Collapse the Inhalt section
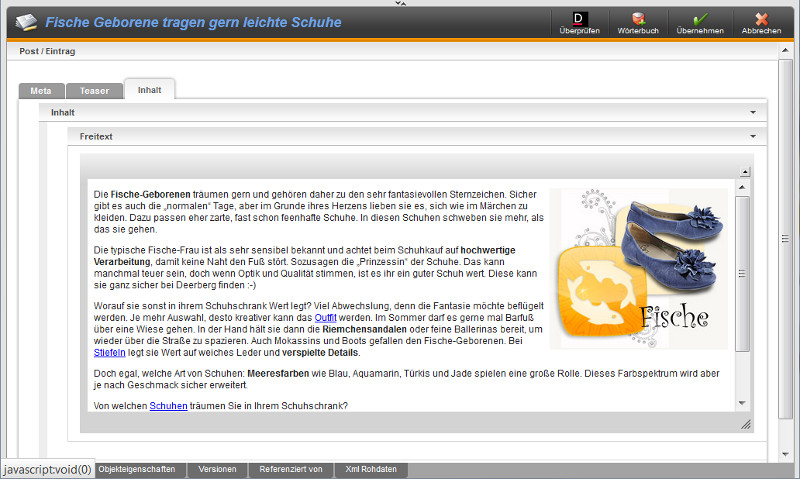 point(752,113)
